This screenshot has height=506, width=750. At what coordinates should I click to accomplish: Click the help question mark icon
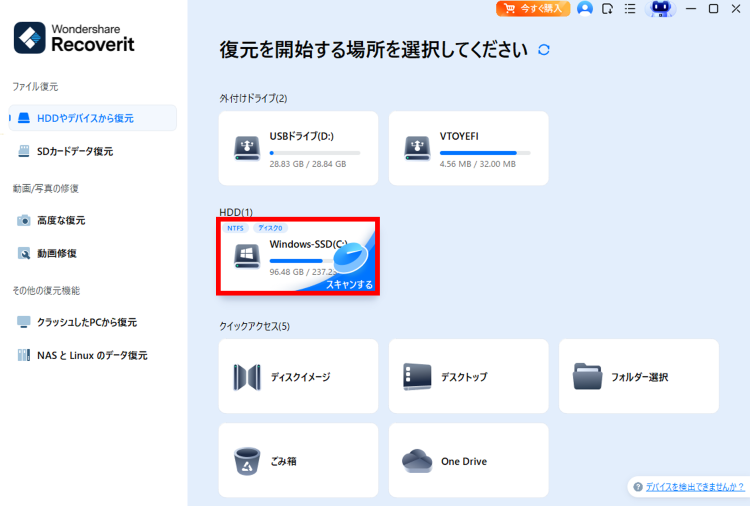pos(638,487)
